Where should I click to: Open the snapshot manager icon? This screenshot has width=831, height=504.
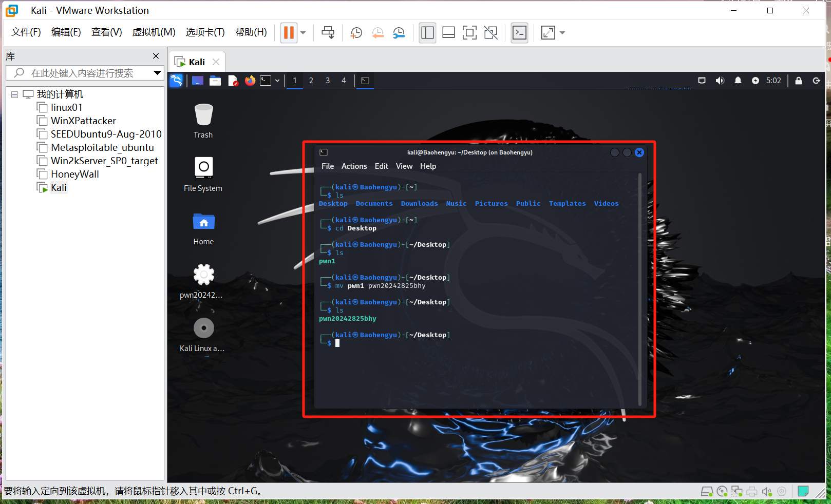tap(399, 33)
